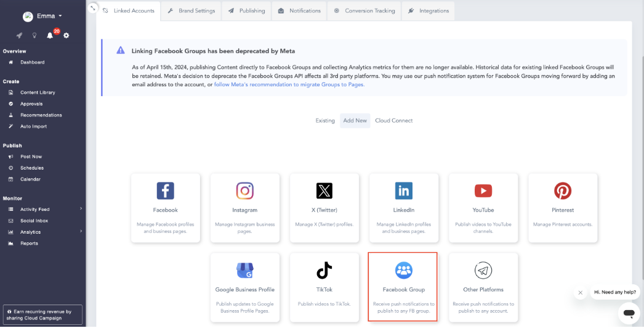
Task: Click the rocket icon under Emma
Action: point(19,36)
